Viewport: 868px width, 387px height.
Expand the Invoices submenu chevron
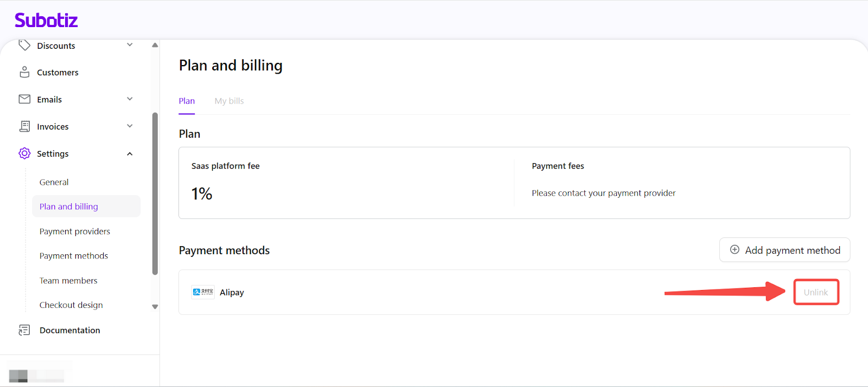pos(130,126)
